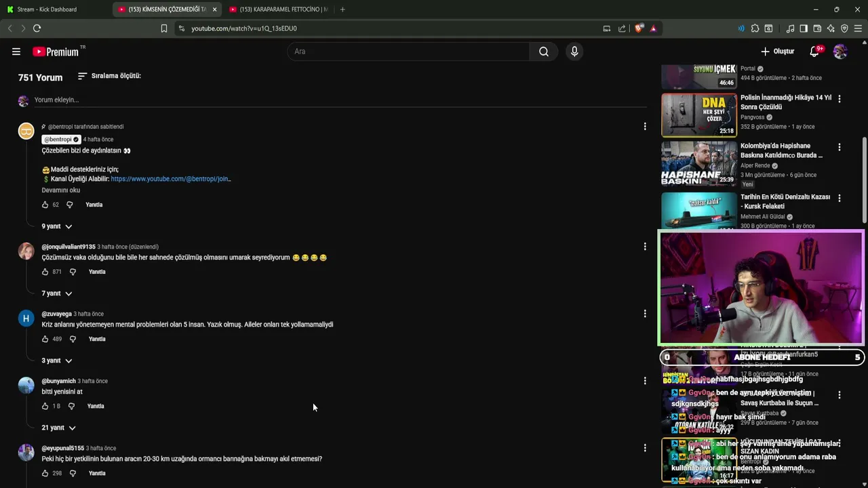Open the Polisin İnanmadığı Hikâye DNA thumbnail
Screen dimensions: 868x488
(698, 115)
